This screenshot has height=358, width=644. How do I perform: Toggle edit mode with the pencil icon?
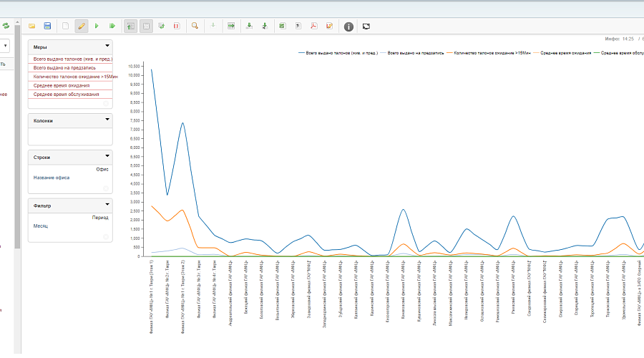click(x=82, y=26)
